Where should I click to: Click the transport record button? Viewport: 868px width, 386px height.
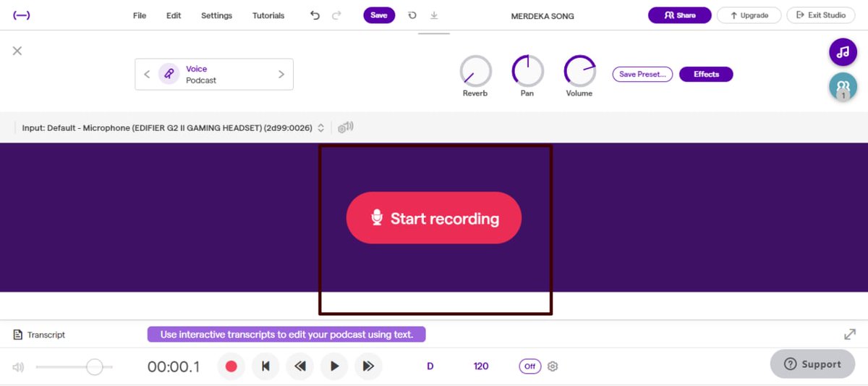point(231,366)
